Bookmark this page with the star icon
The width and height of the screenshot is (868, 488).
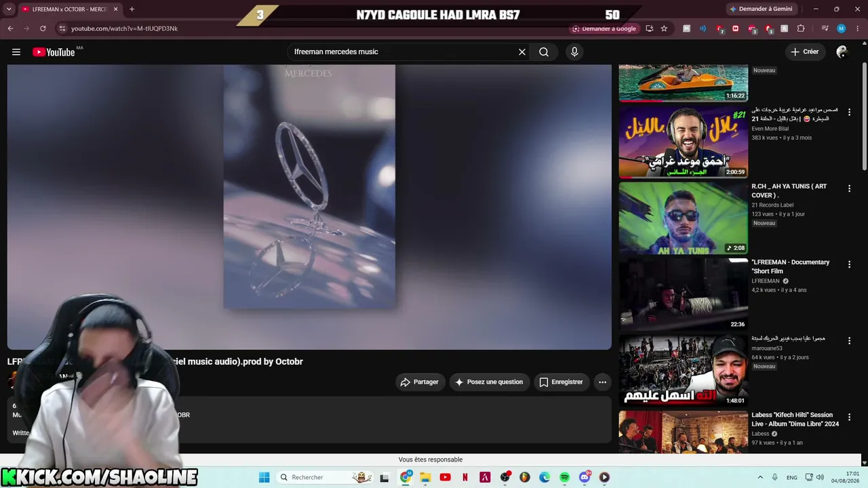click(664, 28)
